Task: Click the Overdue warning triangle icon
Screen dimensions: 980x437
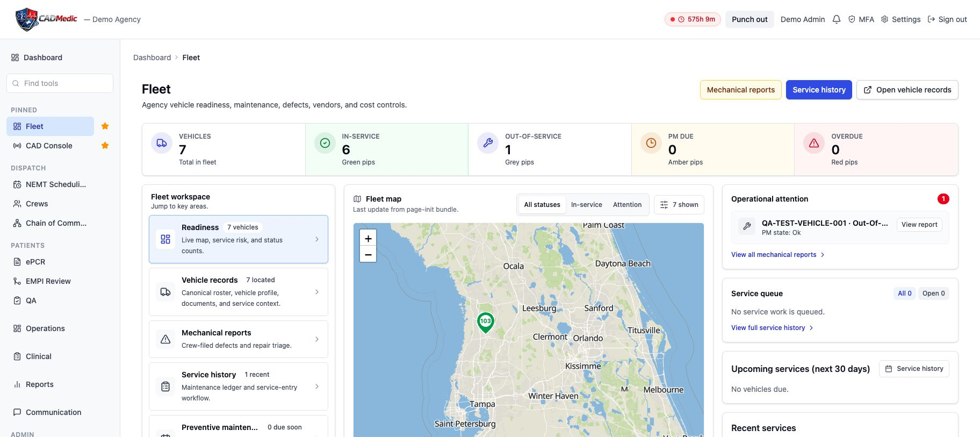Action: [814, 143]
